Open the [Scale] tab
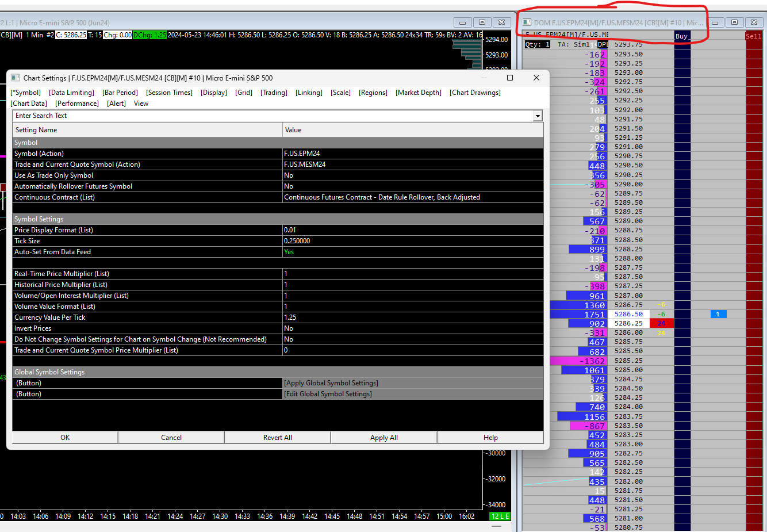 [340, 93]
